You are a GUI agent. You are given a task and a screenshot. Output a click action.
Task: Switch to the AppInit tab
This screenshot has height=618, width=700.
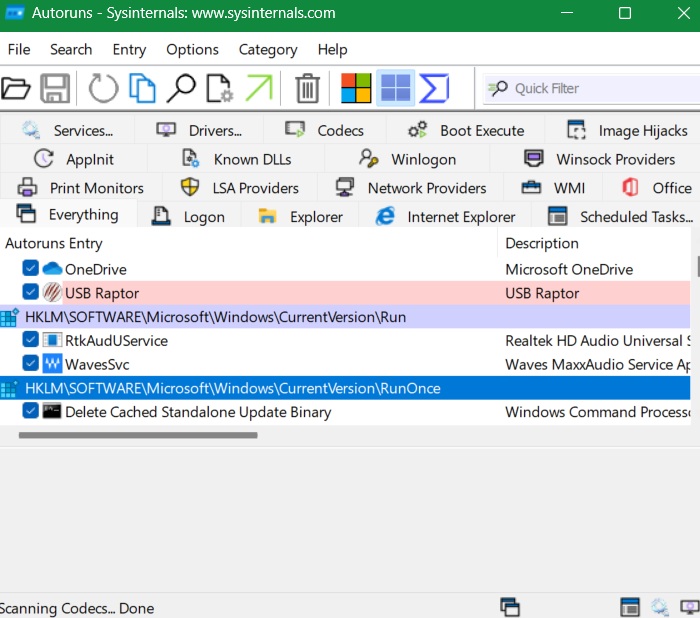[x=74, y=159]
